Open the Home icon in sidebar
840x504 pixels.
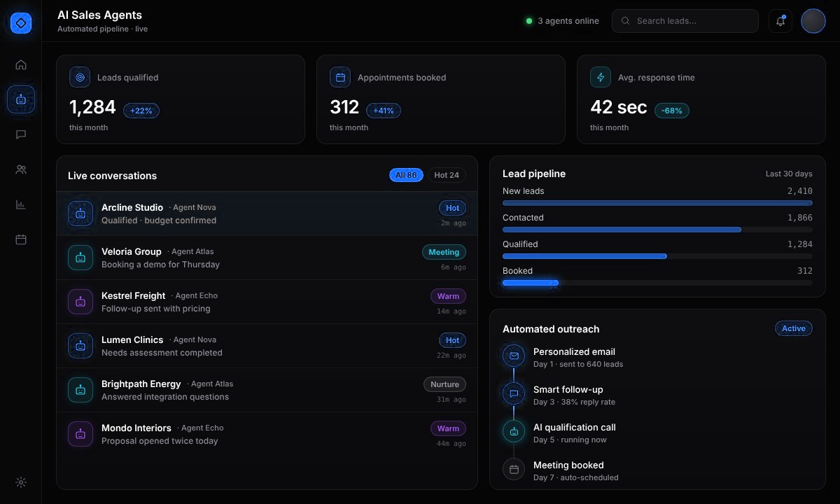[21, 65]
